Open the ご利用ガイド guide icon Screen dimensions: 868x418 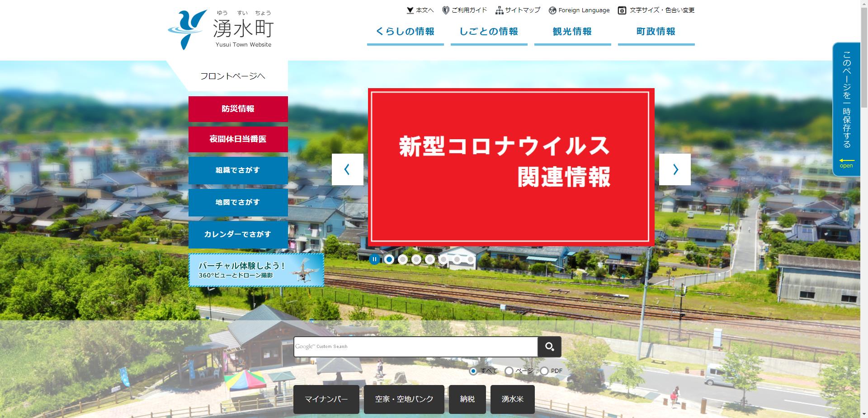[445, 9]
